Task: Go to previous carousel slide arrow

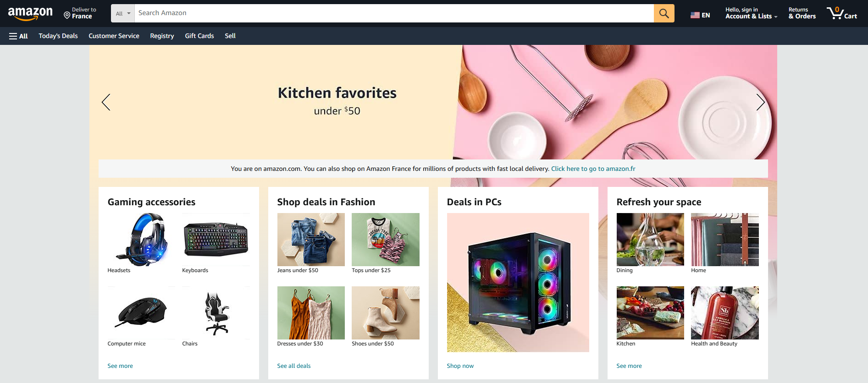Action: click(x=106, y=102)
